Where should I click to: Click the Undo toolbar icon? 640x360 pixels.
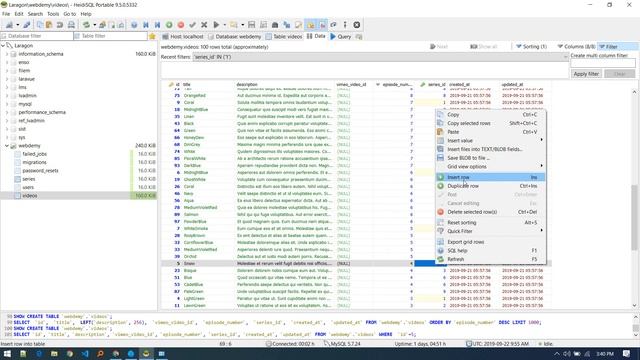(60, 25)
